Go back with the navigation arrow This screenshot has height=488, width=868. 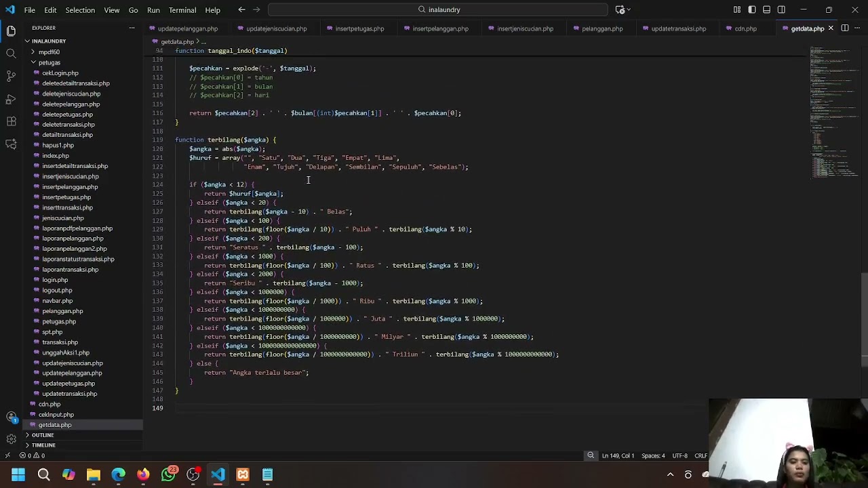pyautogui.click(x=241, y=9)
